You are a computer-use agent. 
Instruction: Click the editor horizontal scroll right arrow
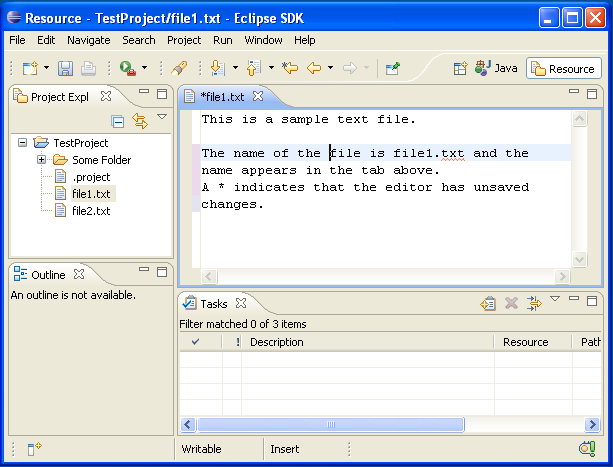point(562,277)
